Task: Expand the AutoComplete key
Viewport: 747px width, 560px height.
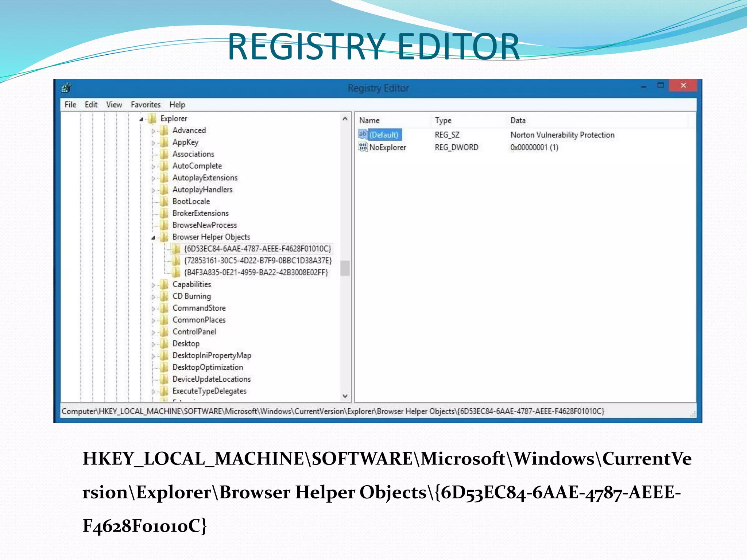Action: pos(153,167)
